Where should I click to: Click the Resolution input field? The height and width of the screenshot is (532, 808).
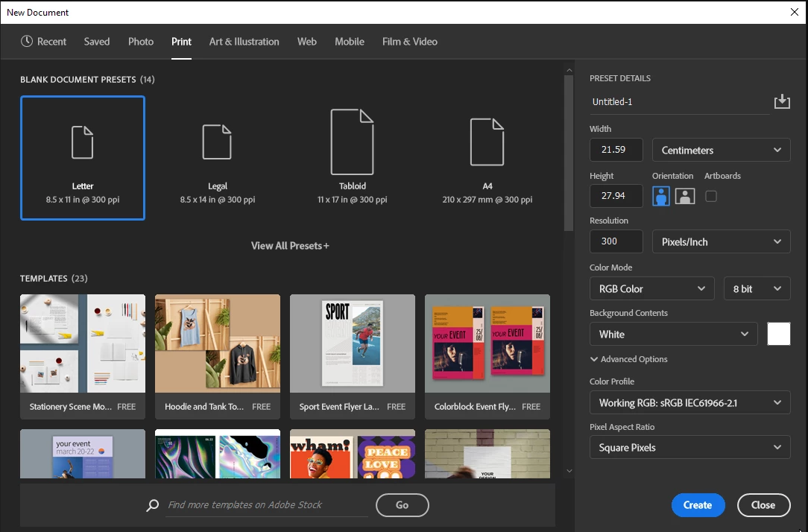pyautogui.click(x=616, y=241)
